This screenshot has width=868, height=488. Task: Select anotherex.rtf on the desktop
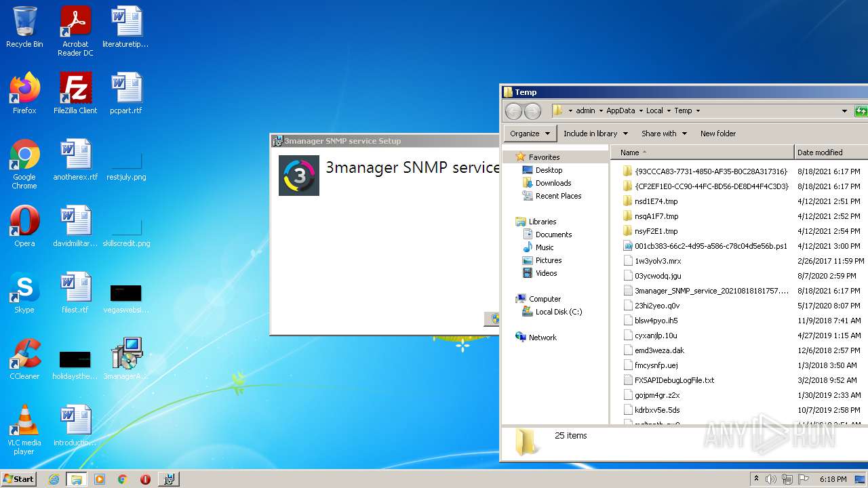click(x=75, y=160)
